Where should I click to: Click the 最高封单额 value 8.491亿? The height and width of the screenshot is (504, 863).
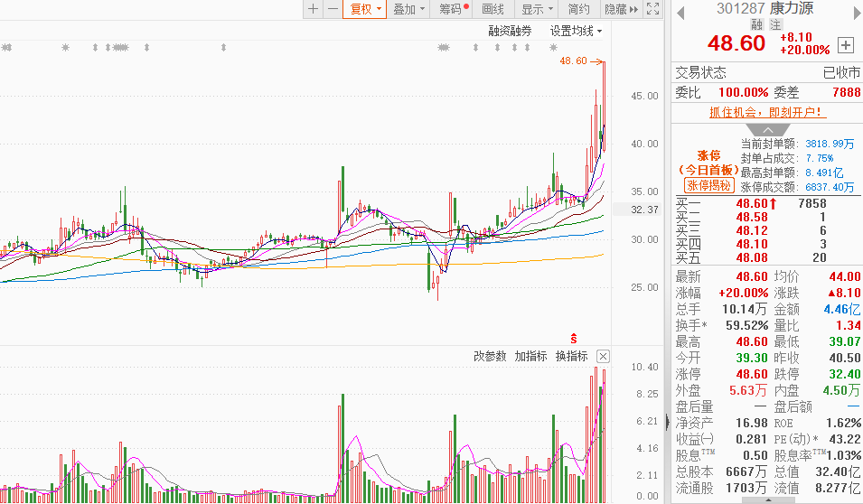824,173
